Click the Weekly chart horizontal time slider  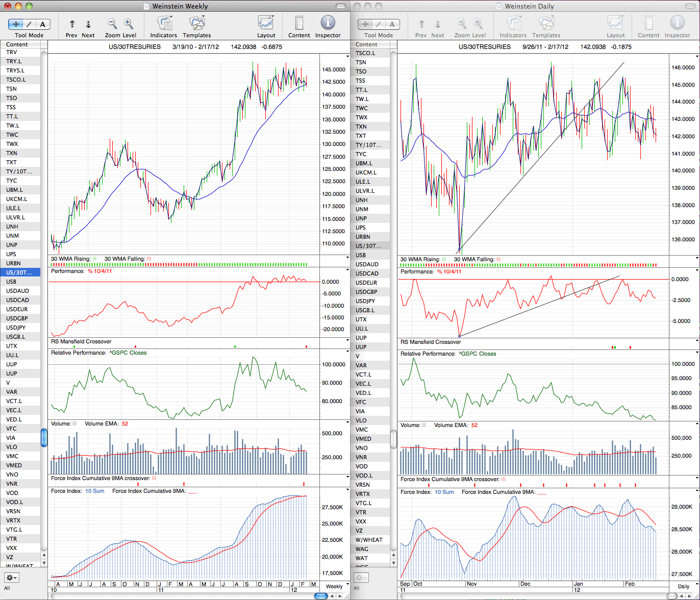pos(321,596)
